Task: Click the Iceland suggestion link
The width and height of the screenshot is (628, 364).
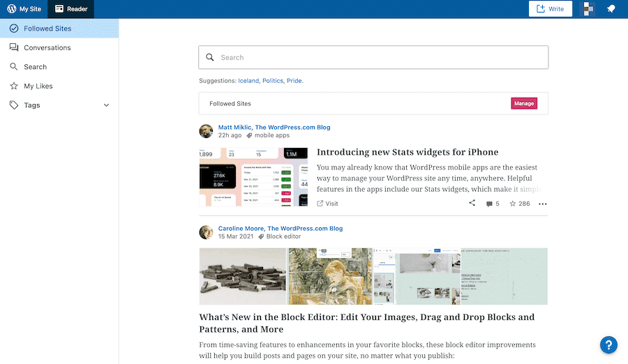Action: coord(248,81)
